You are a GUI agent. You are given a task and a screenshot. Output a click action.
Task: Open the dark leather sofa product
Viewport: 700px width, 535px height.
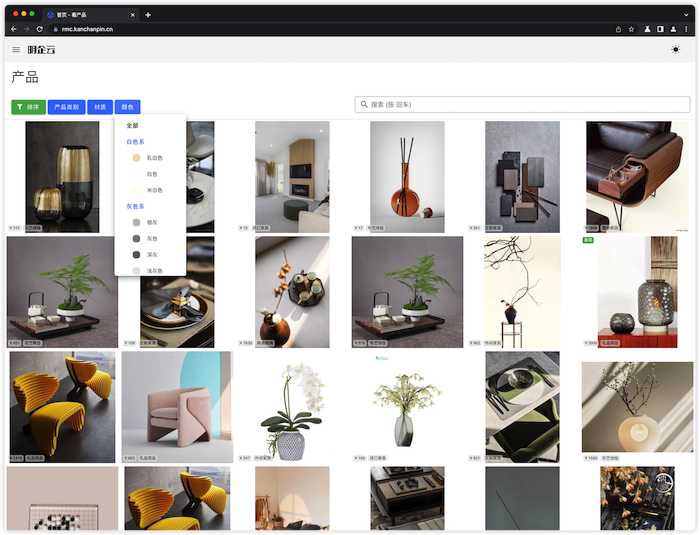[x=637, y=177]
